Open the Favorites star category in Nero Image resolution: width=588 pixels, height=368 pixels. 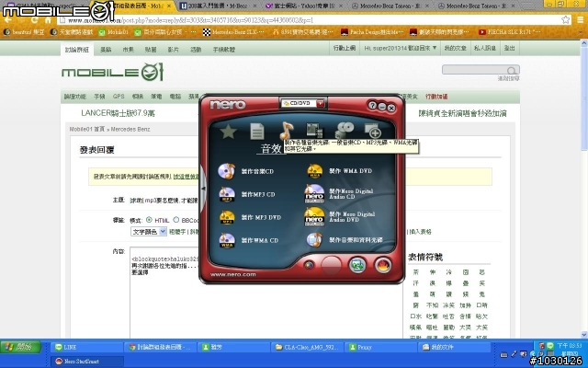(x=229, y=132)
